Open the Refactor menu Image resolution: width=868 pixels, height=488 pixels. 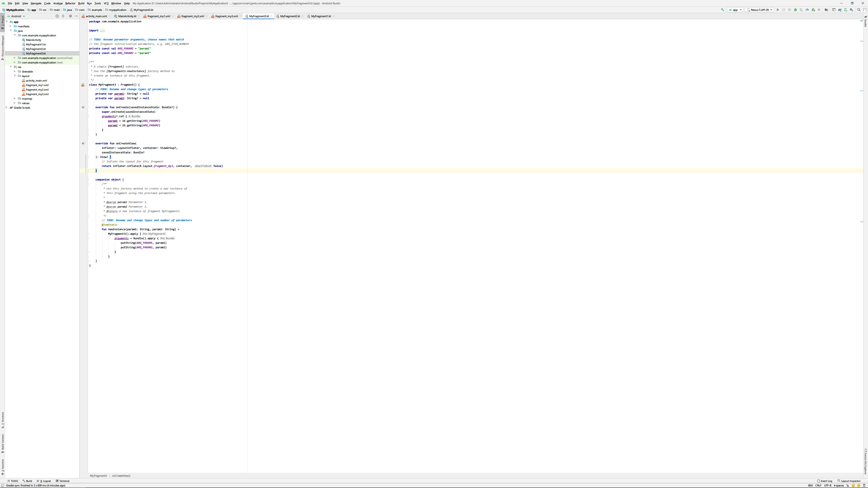(70, 3)
